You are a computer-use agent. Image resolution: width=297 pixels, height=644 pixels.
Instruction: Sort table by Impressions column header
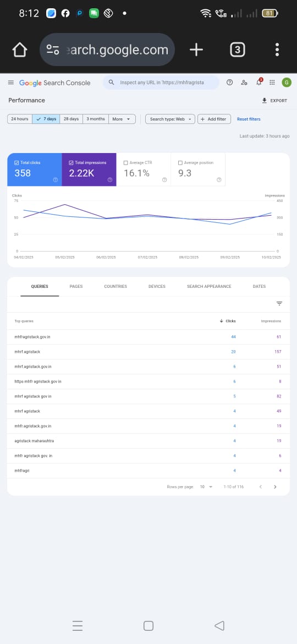click(x=271, y=321)
